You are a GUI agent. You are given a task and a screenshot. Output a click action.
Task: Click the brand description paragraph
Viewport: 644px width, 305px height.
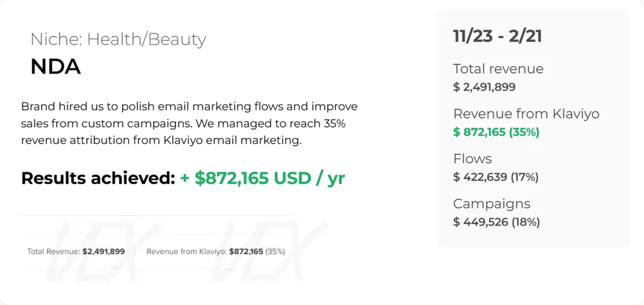pos(189,124)
